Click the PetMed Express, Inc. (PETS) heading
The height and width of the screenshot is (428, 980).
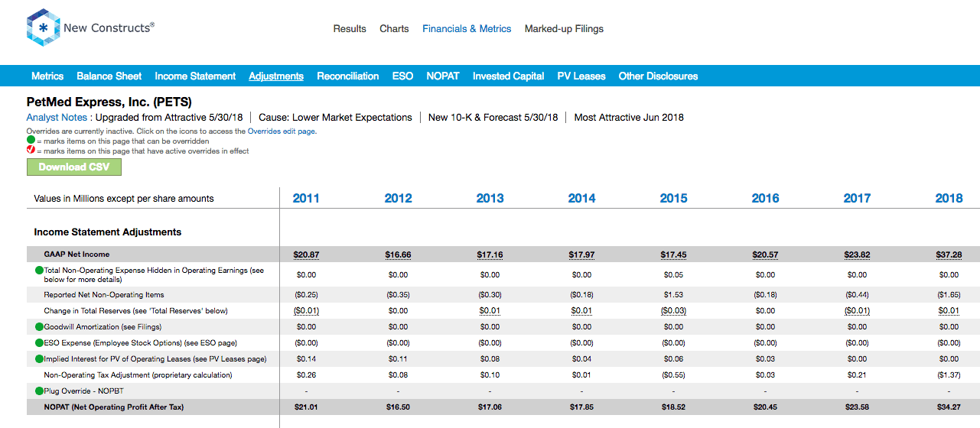[x=109, y=102]
